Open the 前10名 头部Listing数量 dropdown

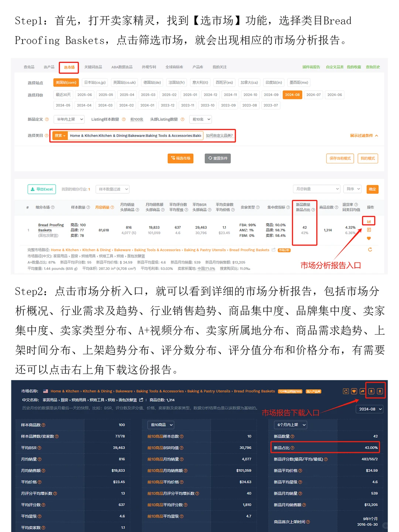200,119
